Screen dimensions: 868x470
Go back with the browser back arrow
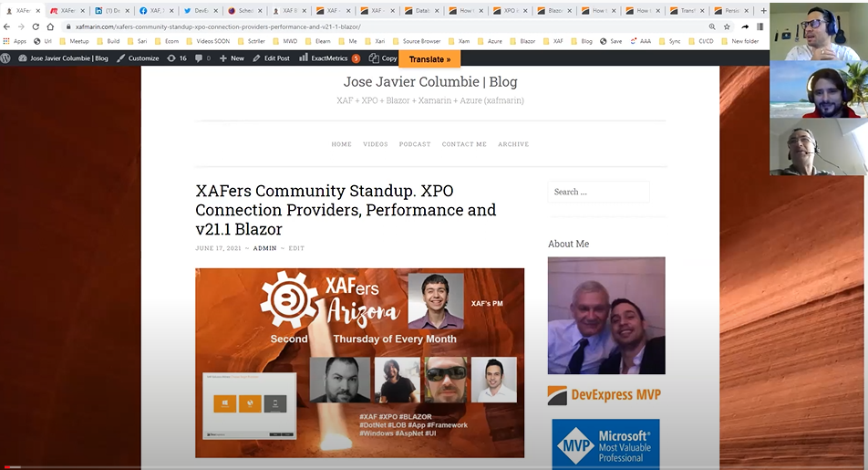(x=6, y=26)
